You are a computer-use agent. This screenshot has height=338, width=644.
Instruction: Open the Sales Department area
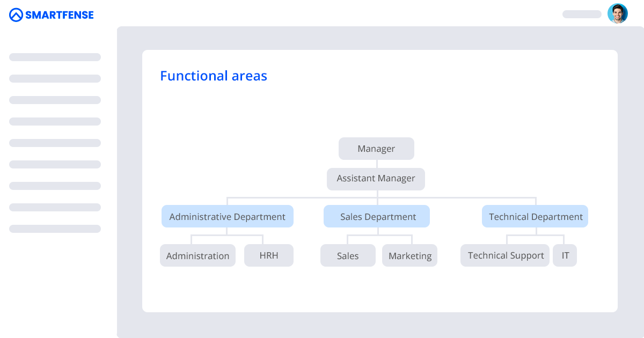[377, 216]
